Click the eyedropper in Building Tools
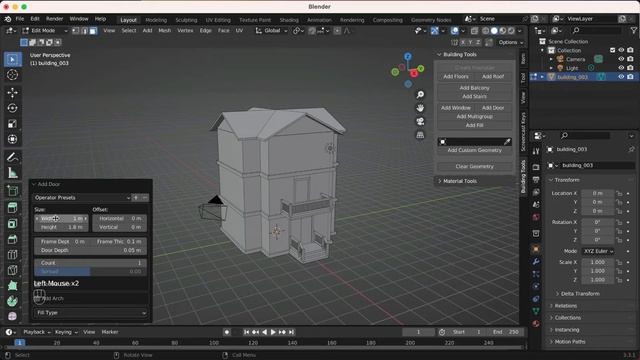This screenshot has width=640, height=360. click(507, 142)
